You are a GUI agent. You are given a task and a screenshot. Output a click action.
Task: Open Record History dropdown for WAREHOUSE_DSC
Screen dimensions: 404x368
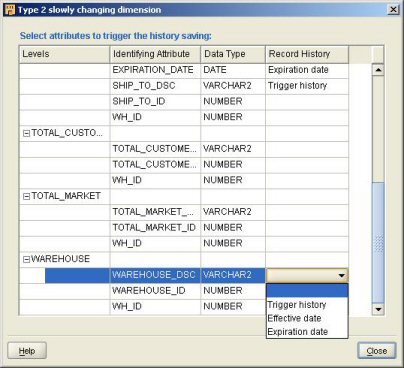341,276
